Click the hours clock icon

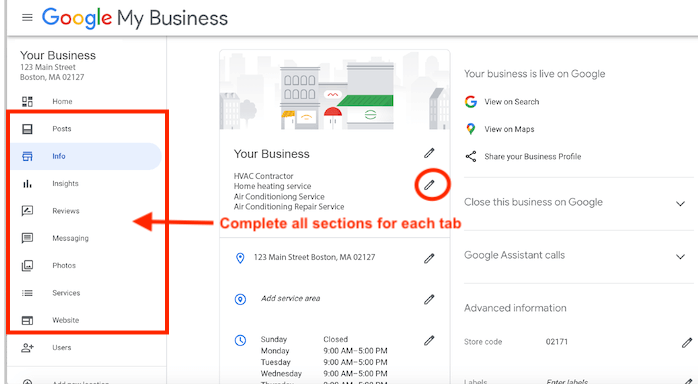(x=240, y=340)
